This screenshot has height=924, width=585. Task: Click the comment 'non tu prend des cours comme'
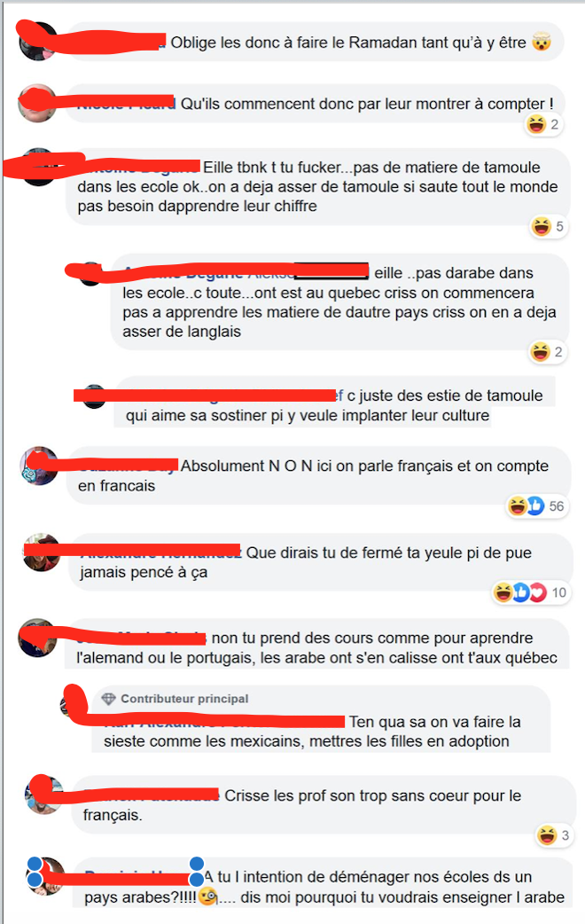pos(317,647)
